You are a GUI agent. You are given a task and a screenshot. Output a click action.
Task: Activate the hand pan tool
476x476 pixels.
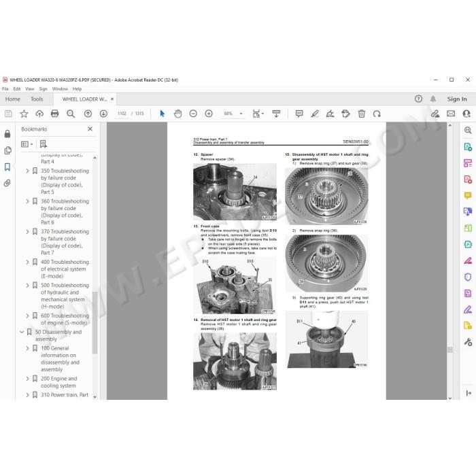tap(177, 114)
